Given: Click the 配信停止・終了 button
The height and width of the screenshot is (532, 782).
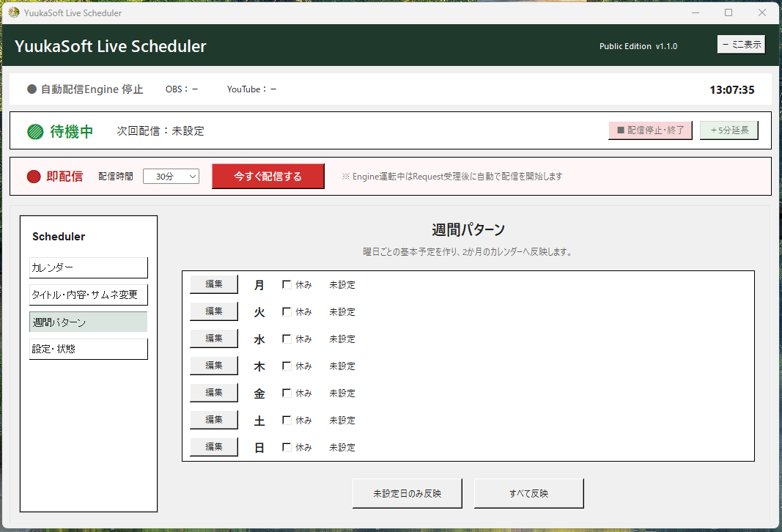Looking at the screenshot, I should 650,130.
